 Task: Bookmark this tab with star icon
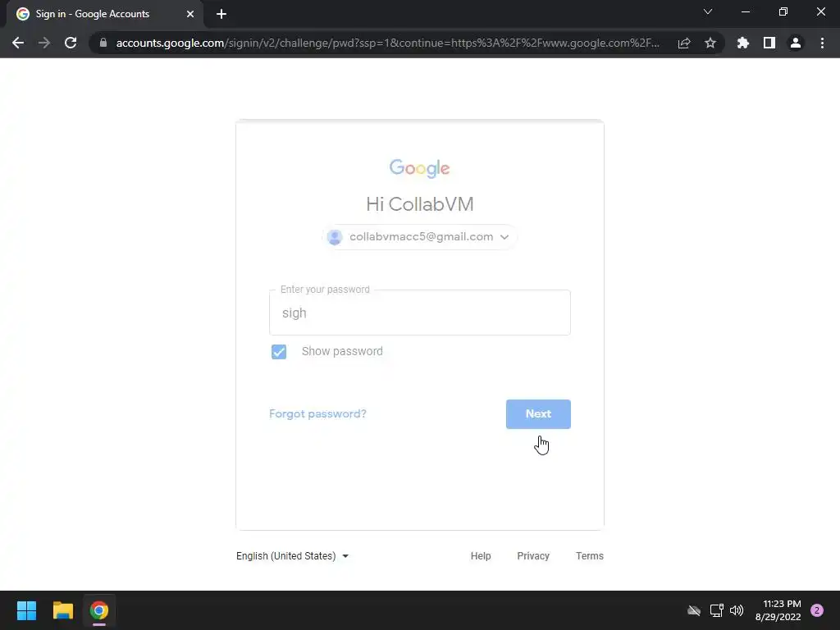coord(710,43)
